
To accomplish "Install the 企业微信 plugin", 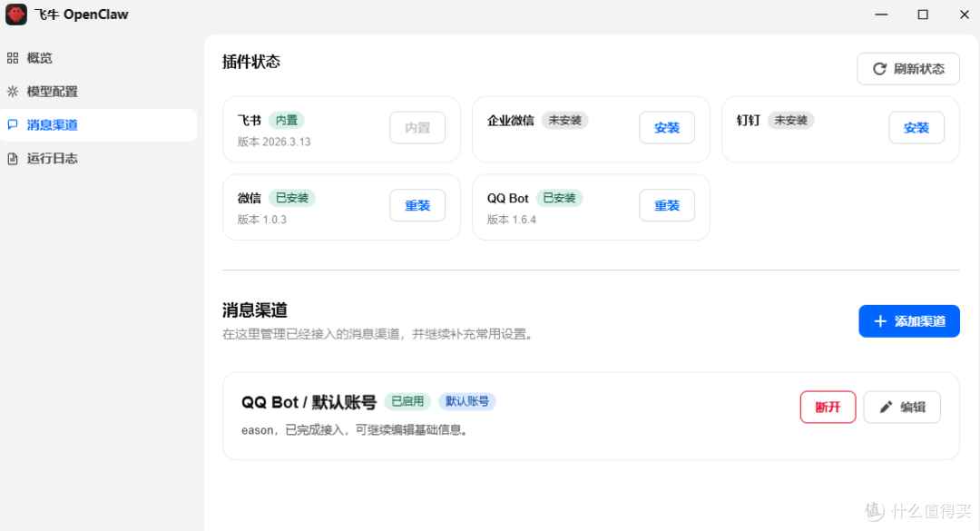I will click(x=667, y=128).
